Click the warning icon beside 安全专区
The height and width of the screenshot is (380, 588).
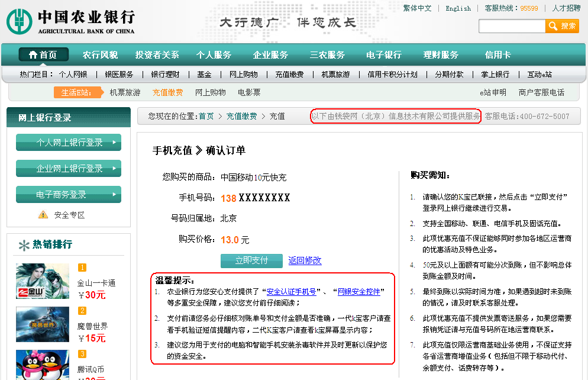(43, 215)
